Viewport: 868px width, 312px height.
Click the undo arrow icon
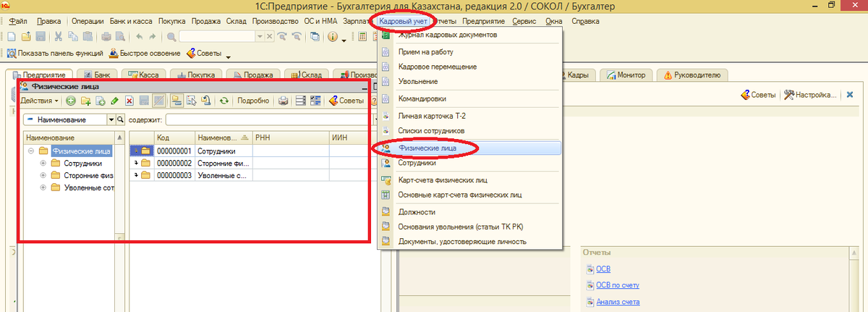click(x=139, y=36)
